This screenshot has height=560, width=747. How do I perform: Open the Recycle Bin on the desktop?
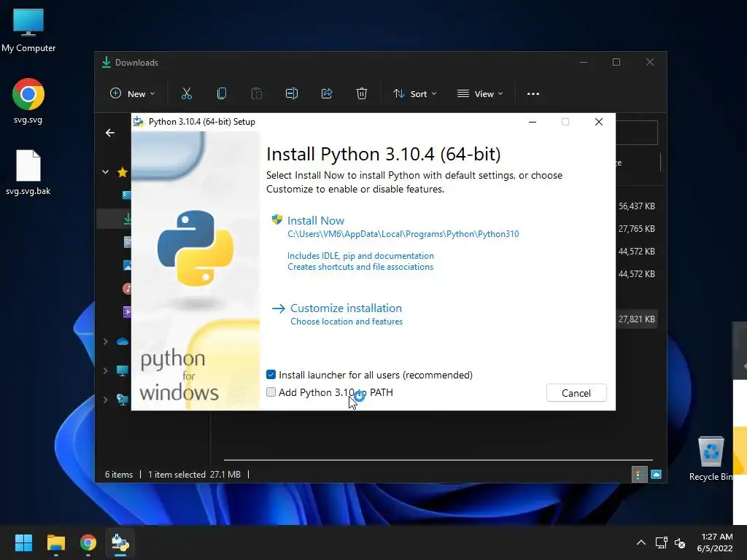pos(711,459)
